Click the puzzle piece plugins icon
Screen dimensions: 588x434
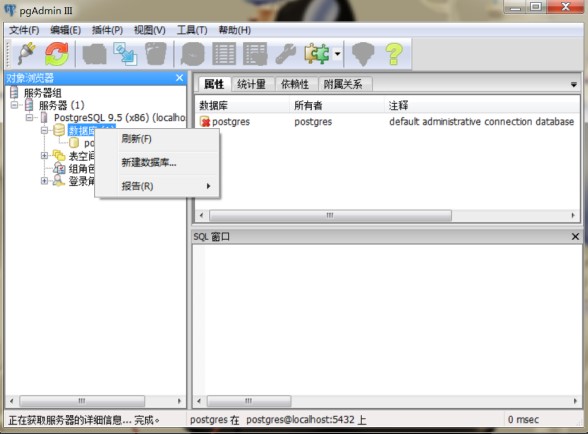coord(317,54)
